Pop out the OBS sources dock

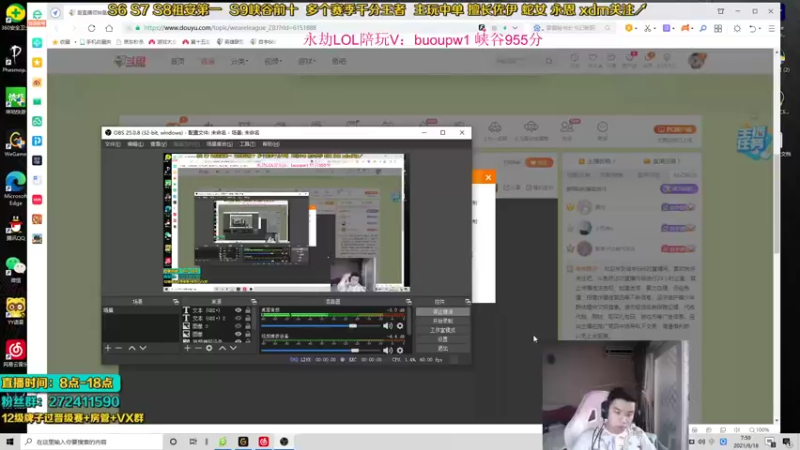(x=254, y=302)
